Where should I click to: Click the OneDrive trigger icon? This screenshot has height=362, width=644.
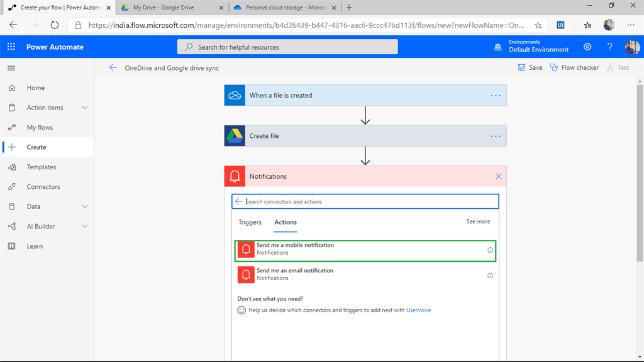coord(235,96)
